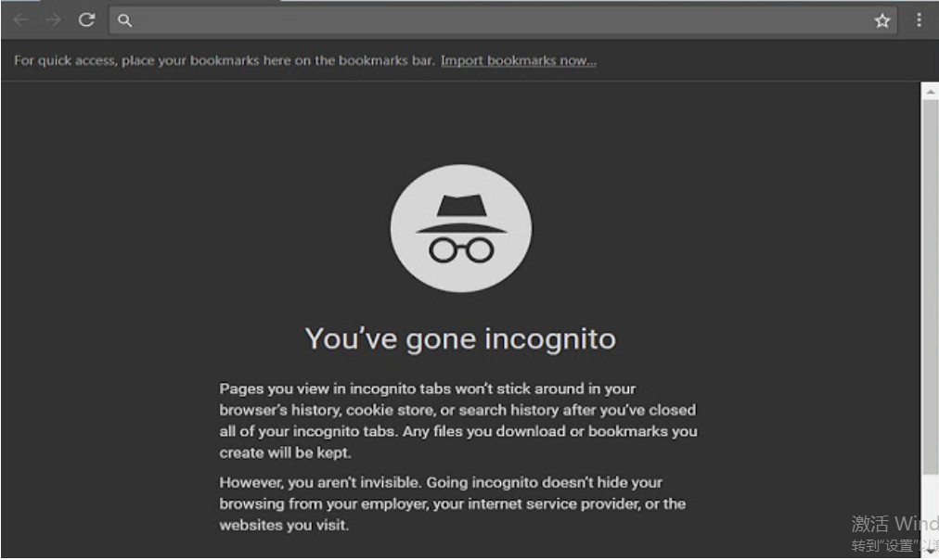
Task: Open the three-dot Chrome menu
Action: coord(919,19)
